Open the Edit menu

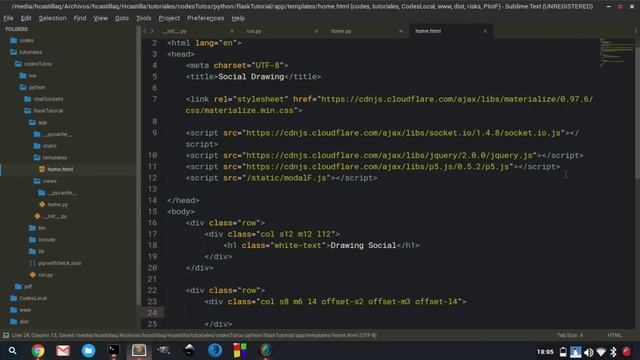[26, 18]
